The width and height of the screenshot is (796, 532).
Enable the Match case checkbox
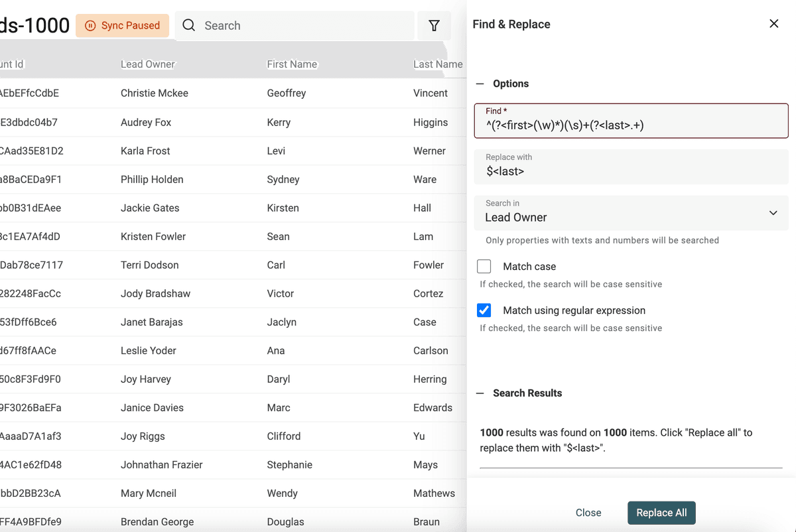(484, 267)
